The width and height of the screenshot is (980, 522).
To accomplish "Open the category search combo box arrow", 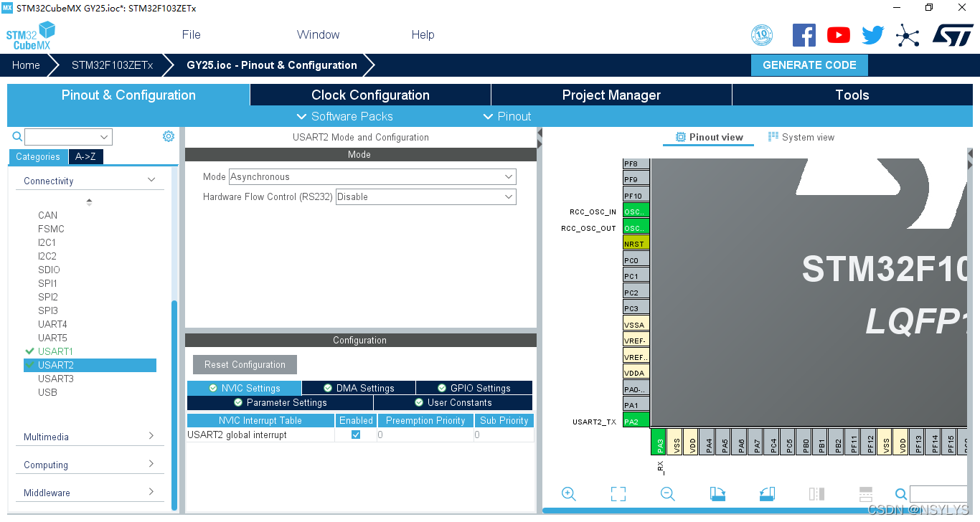I will pyautogui.click(x=105, y=136).
